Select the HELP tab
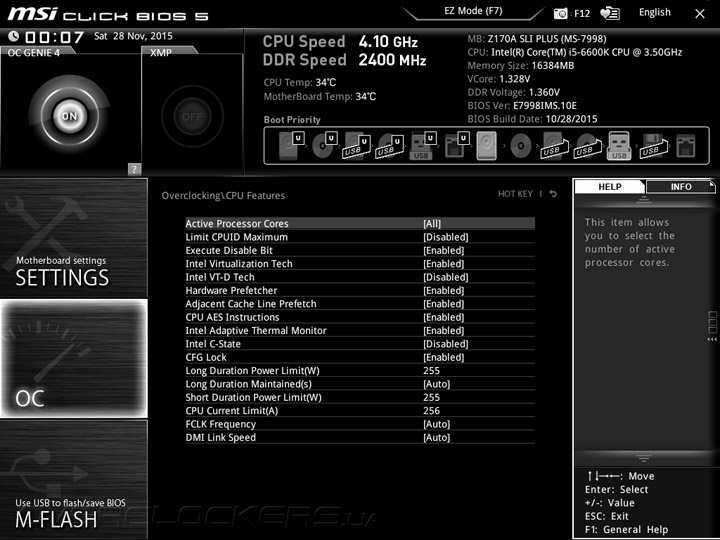The image size is (720, 540). pos(609,186)
